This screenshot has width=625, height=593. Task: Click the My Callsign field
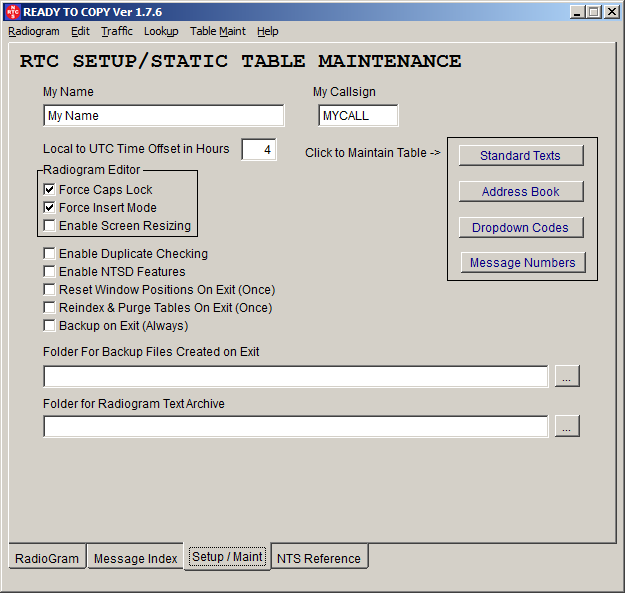pos(358,116)
